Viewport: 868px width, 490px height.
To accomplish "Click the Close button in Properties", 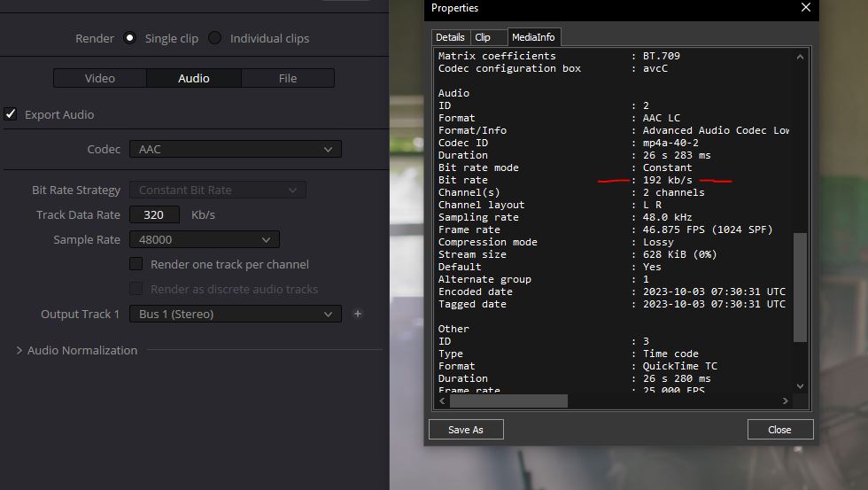I will pos(779,430).
